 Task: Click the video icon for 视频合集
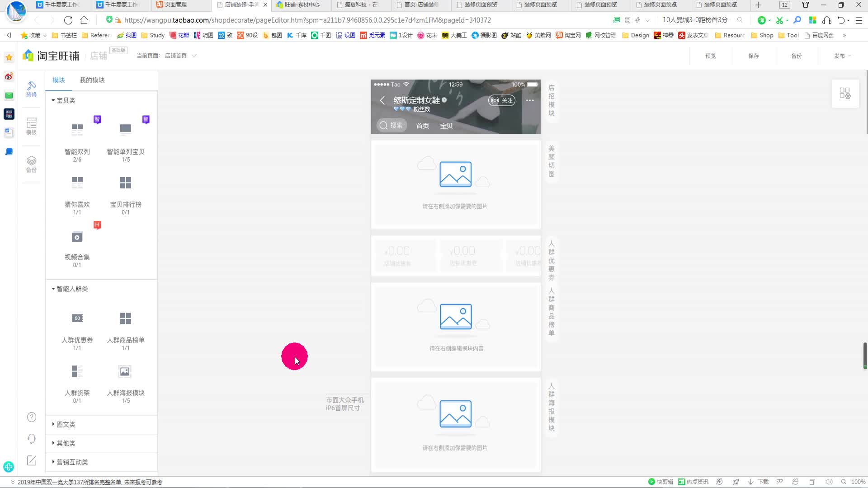pyautogui.click(x=77, y=237)
